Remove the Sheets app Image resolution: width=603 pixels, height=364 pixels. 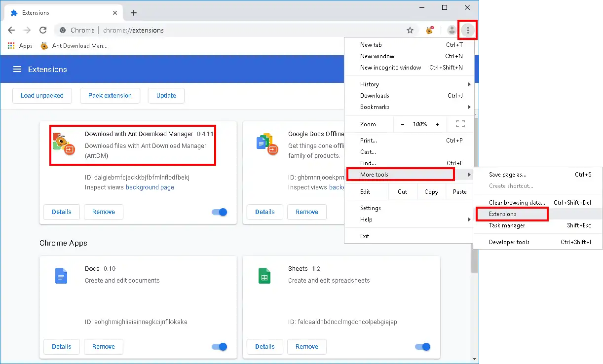point(307,347)
